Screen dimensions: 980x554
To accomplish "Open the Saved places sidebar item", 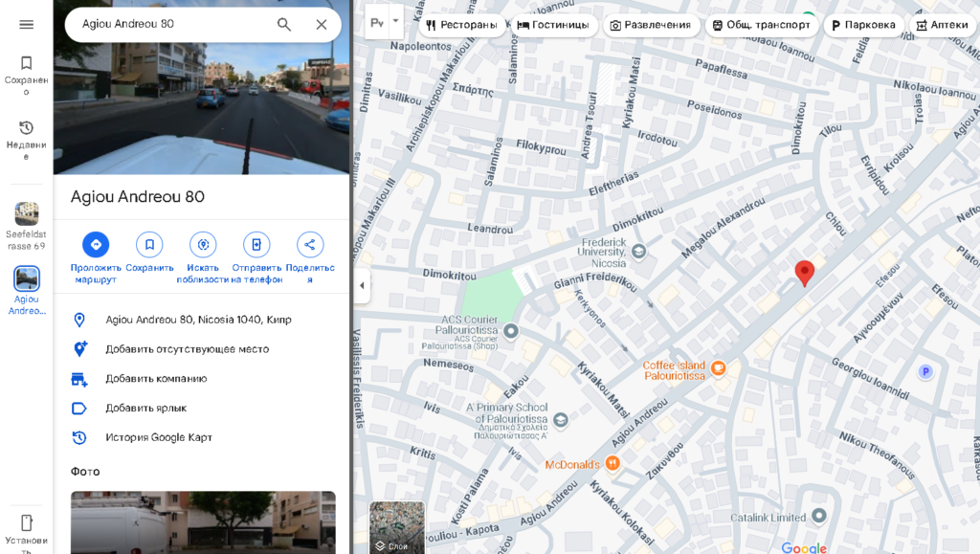I will (x=26, y=76).
